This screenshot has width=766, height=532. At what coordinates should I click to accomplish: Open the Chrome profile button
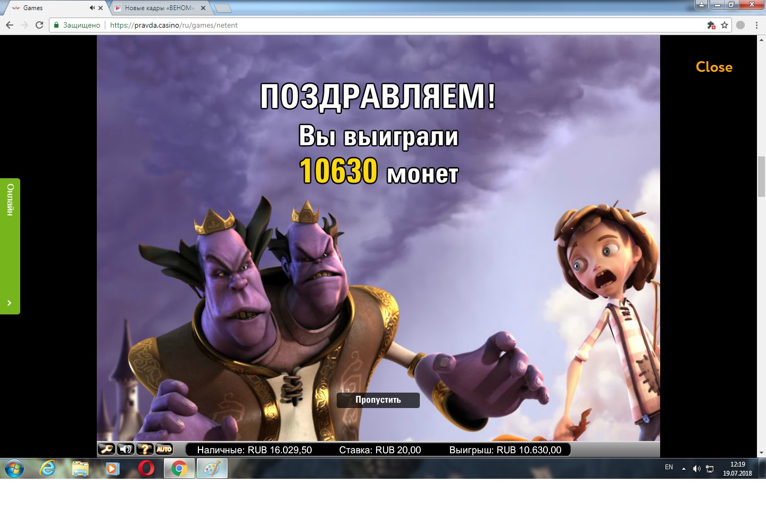702,5
